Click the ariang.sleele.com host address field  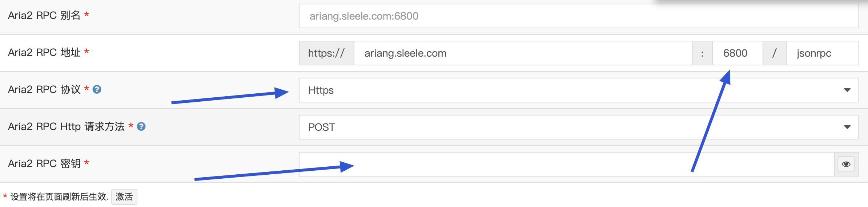523,53
